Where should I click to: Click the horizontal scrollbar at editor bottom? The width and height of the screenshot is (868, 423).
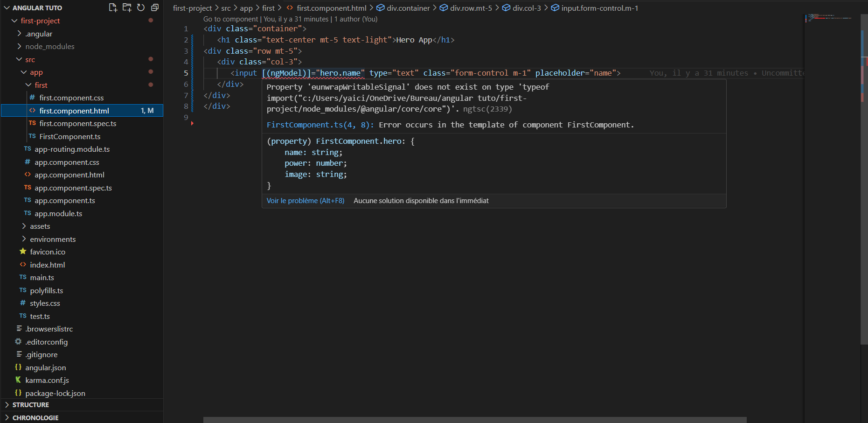(x=474, y=420)
